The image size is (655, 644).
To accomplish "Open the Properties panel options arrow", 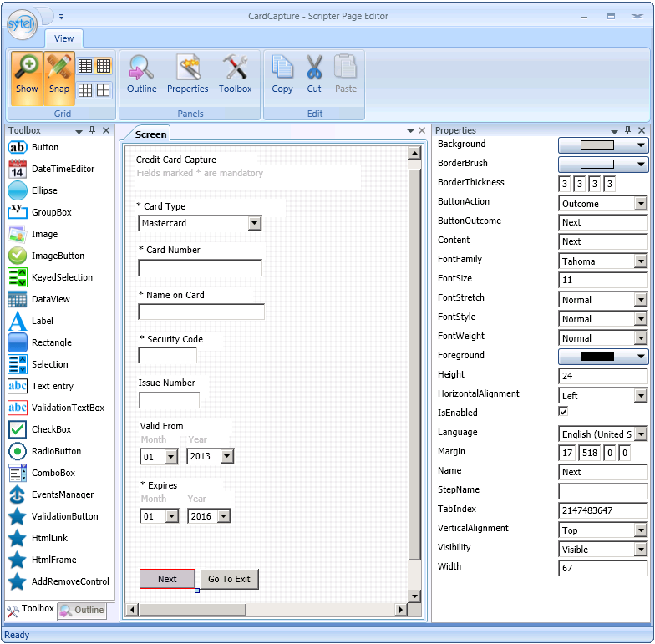I will (614, 132).
